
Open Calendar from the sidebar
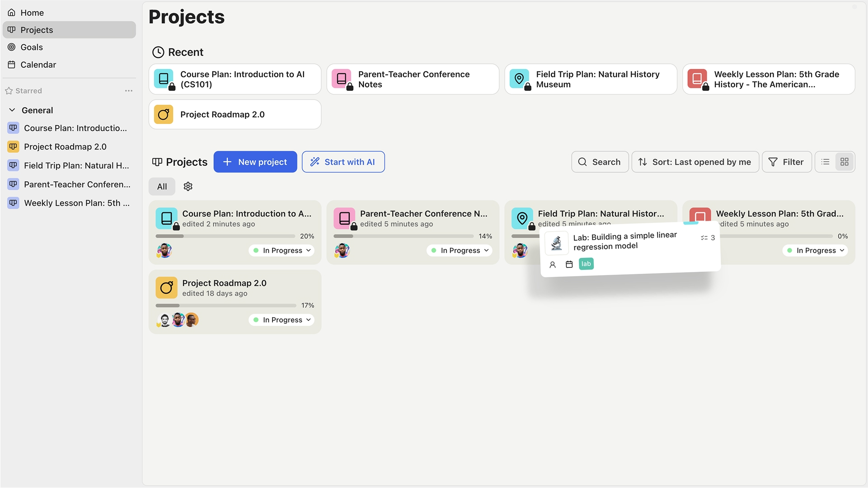(x=38, y=65)
